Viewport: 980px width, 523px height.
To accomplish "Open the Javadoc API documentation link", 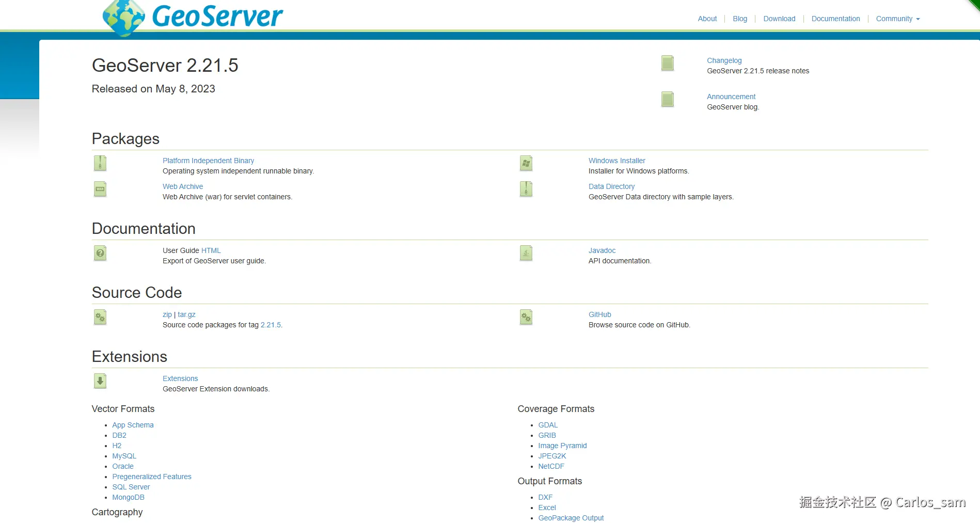I will pyautogui.click(x=602, y=250).
